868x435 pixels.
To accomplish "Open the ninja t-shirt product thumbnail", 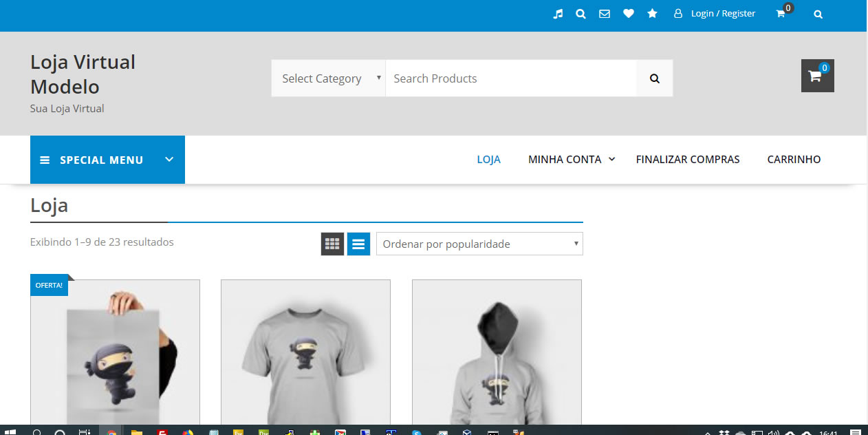I will (x=305, y=352).
